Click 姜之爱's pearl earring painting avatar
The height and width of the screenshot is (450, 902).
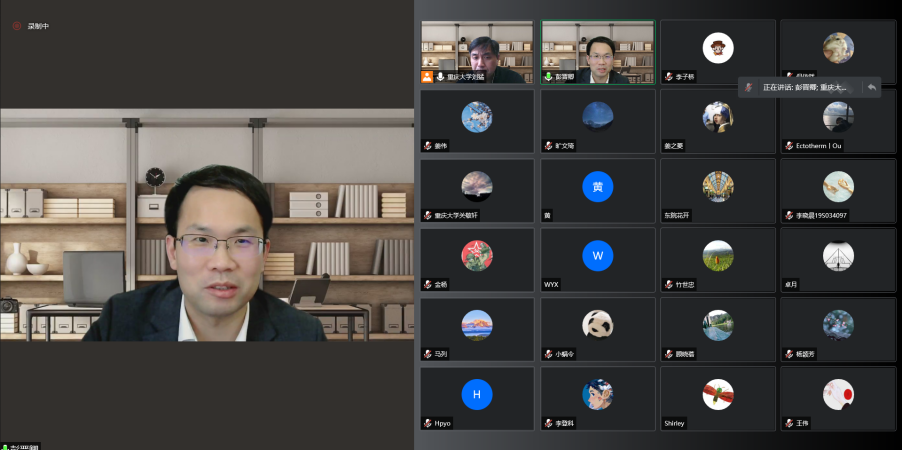(718, 117)
